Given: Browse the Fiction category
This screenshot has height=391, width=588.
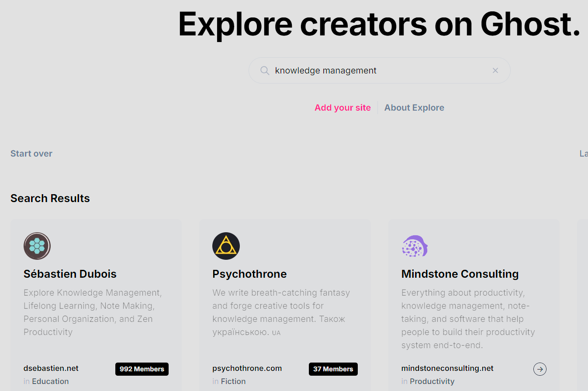Looking at the screenshot, I should point(233,381).
